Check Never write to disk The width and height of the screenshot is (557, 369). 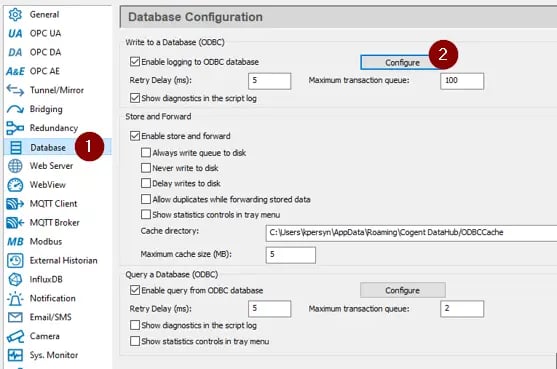tap(146, 168)
